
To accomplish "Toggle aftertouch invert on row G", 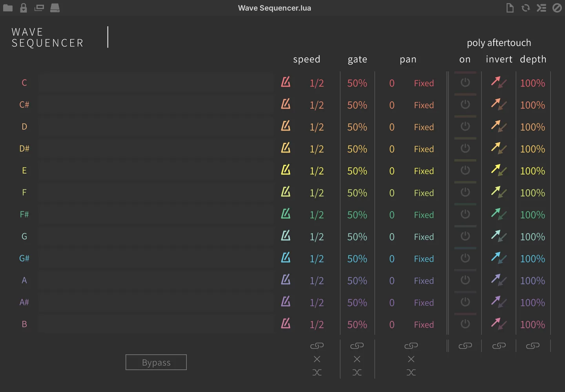I will coord(499,236).
